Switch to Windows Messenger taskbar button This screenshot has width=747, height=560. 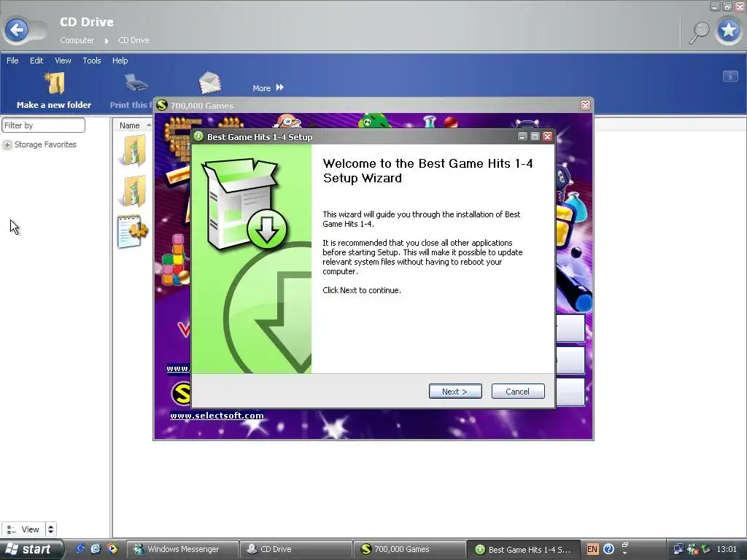coord(182,549)
